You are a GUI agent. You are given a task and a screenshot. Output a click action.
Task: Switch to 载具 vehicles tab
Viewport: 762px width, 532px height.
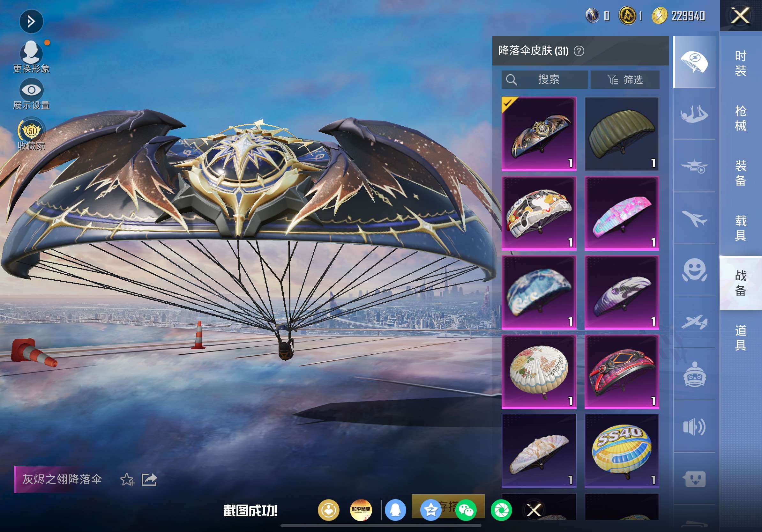(x=741, y=228)
